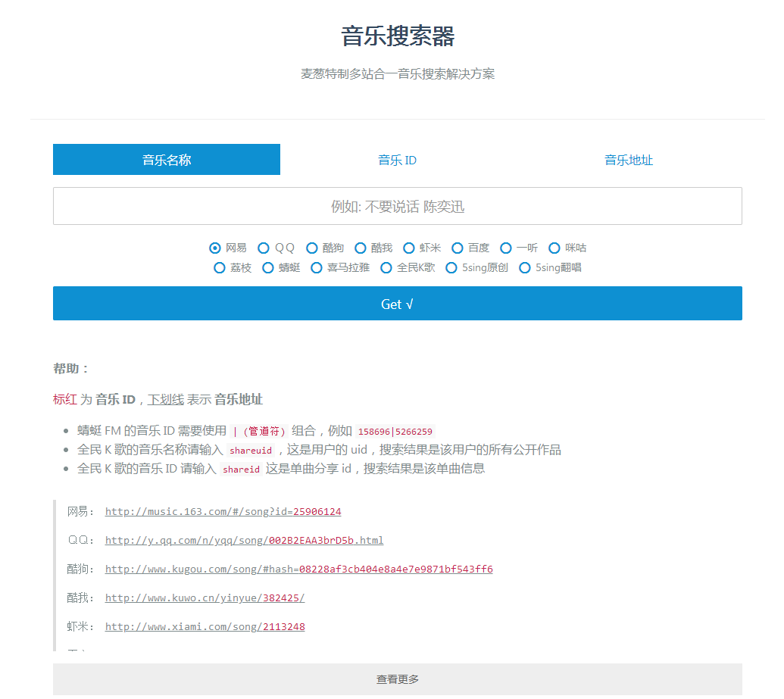Click the 音乐搜索器 page title
The height and width of the screenshot is (699, 784).
click(398, 36)
